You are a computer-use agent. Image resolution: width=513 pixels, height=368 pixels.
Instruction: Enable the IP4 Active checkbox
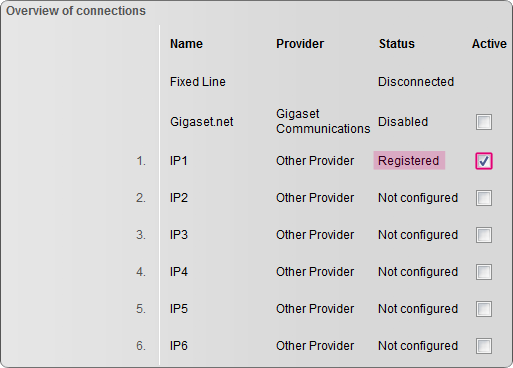click(484, 272)
